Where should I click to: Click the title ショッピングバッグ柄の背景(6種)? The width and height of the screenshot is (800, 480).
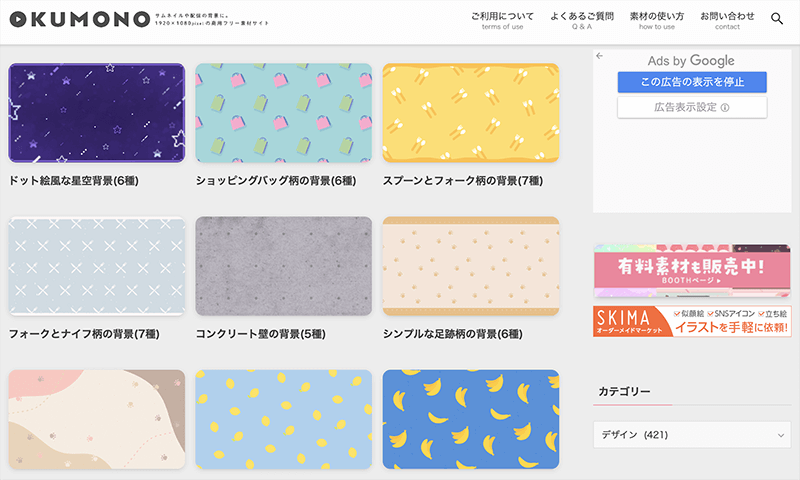point(276,181)
